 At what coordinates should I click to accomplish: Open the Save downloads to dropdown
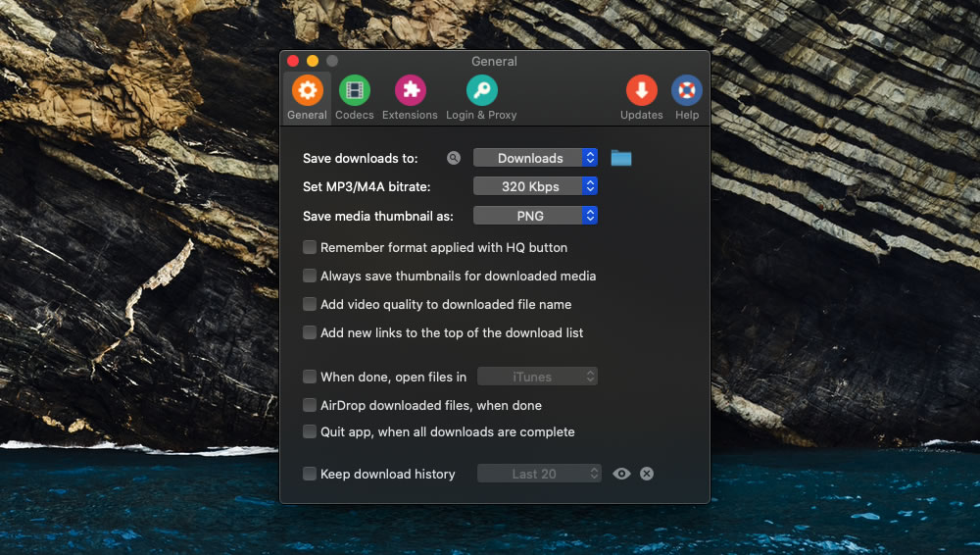click(x=536, y=158)
